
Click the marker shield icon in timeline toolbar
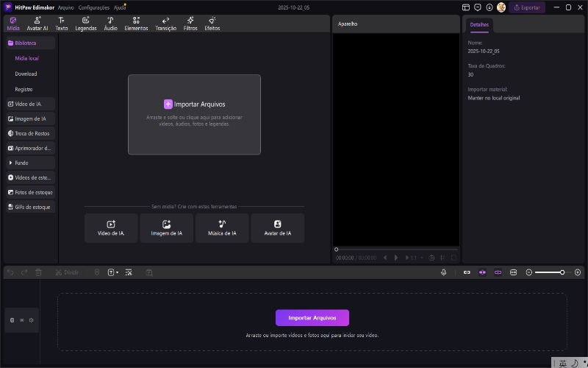pos(97,272)
